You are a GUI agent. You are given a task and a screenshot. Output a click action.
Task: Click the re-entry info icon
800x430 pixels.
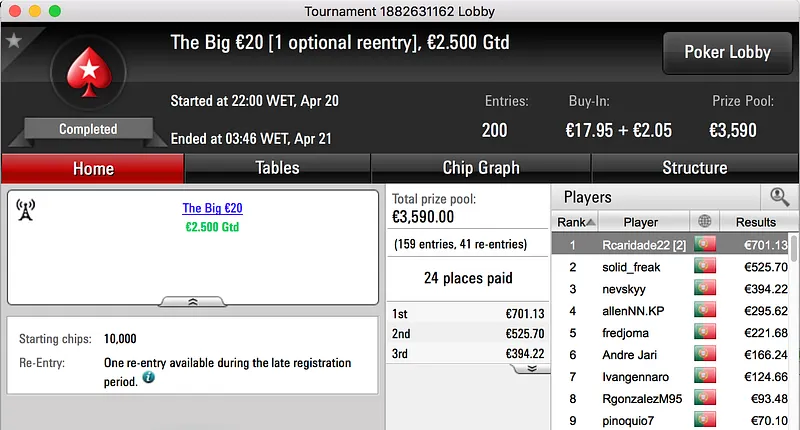pos(149,379)
